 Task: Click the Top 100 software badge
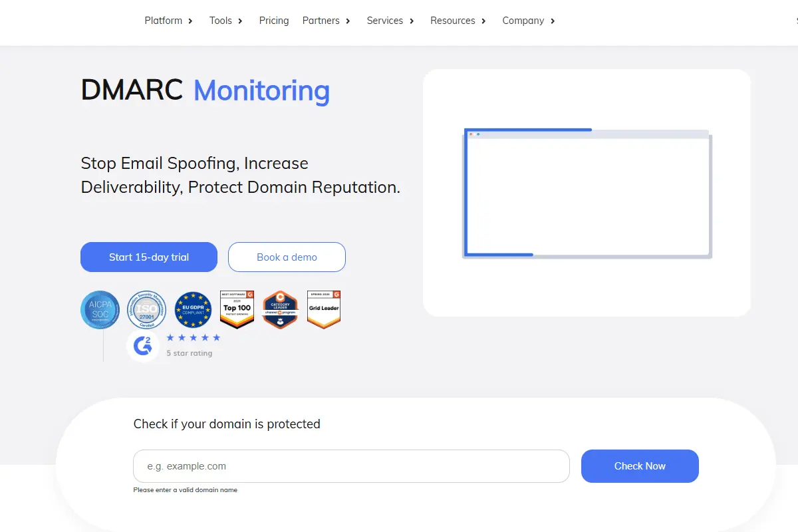click(x=237, y=310)
